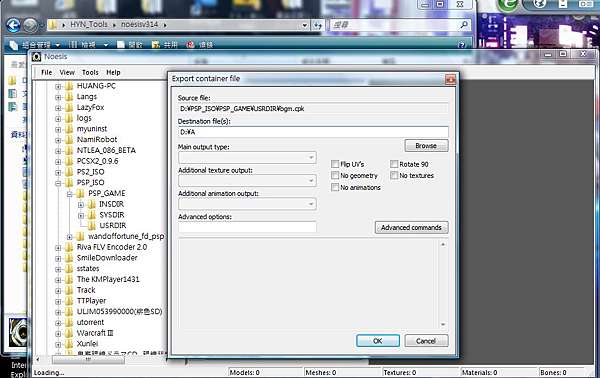The height and width of the screenshot is (378, 600).
Task: Click Cancel in the export dialog
Action: point(426,341)
